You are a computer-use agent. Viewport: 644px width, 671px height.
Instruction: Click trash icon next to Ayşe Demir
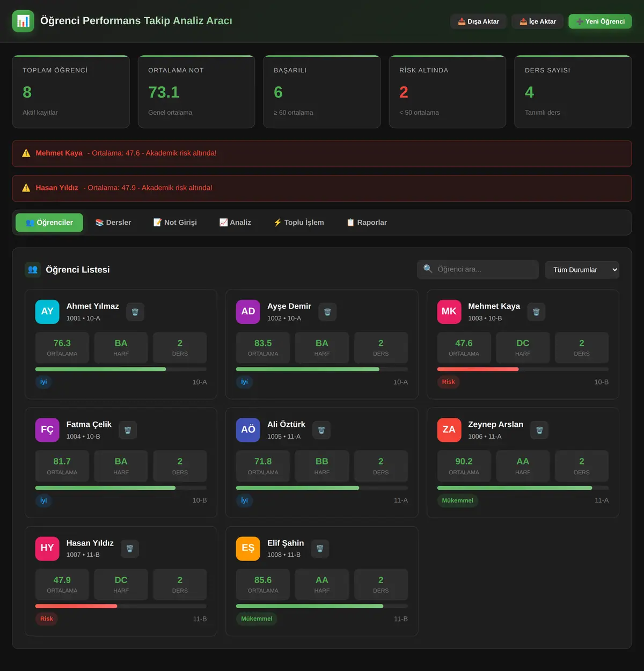[327, 312]
